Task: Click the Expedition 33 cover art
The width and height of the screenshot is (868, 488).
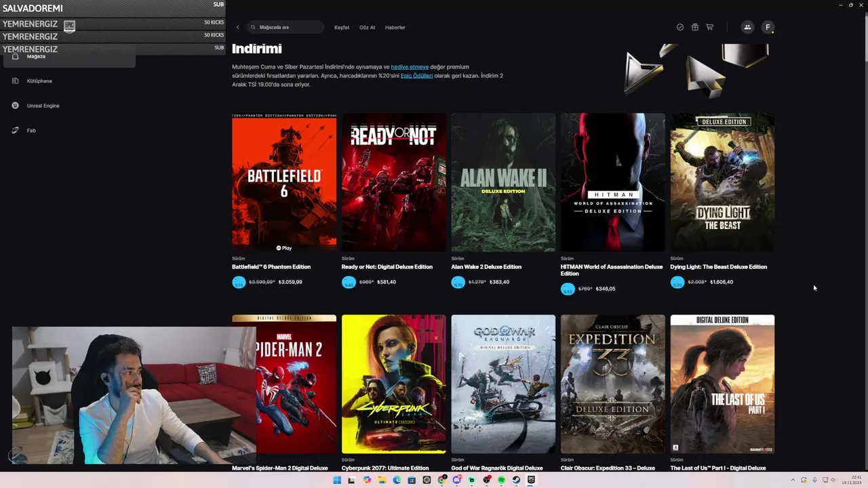Action: coord(613,384)
